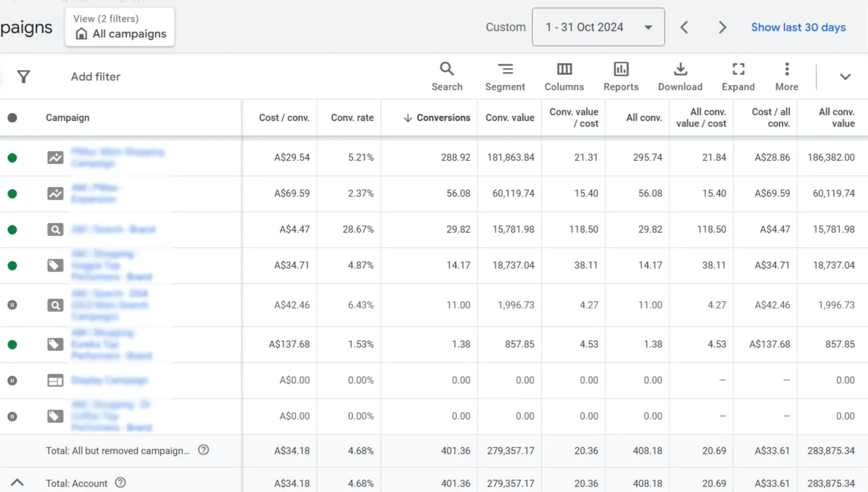Sort by Conv. value column header
Viewport: 868px width, 492px height.
coord(510,117)
